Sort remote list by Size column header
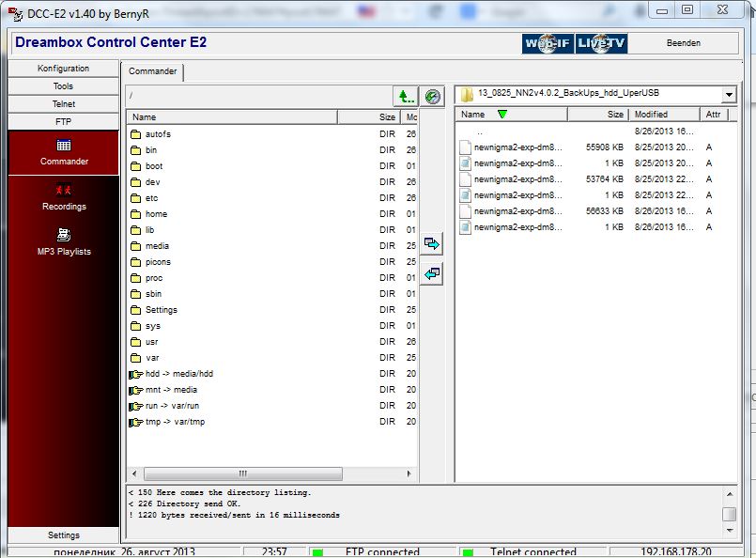 386,117
